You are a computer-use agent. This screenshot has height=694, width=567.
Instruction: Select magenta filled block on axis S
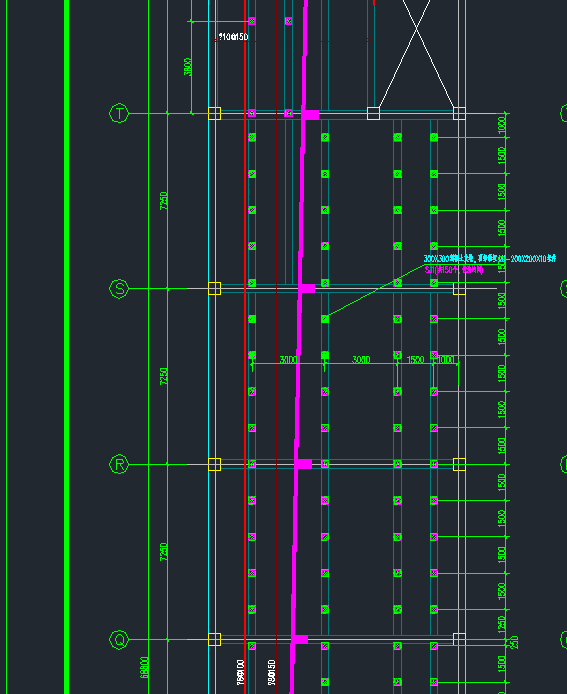(307, 289)
